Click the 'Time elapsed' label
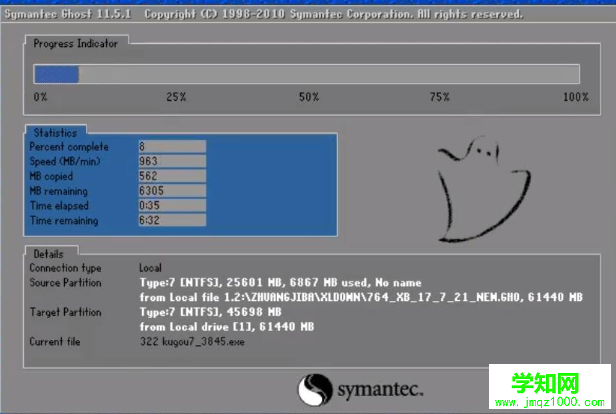This screenshot has height=414, width=616. click(x=59, y=206)
